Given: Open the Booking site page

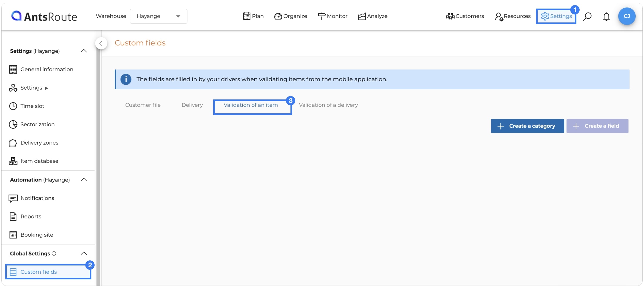Looking at the screenshot, I should [x=37, y=235].
